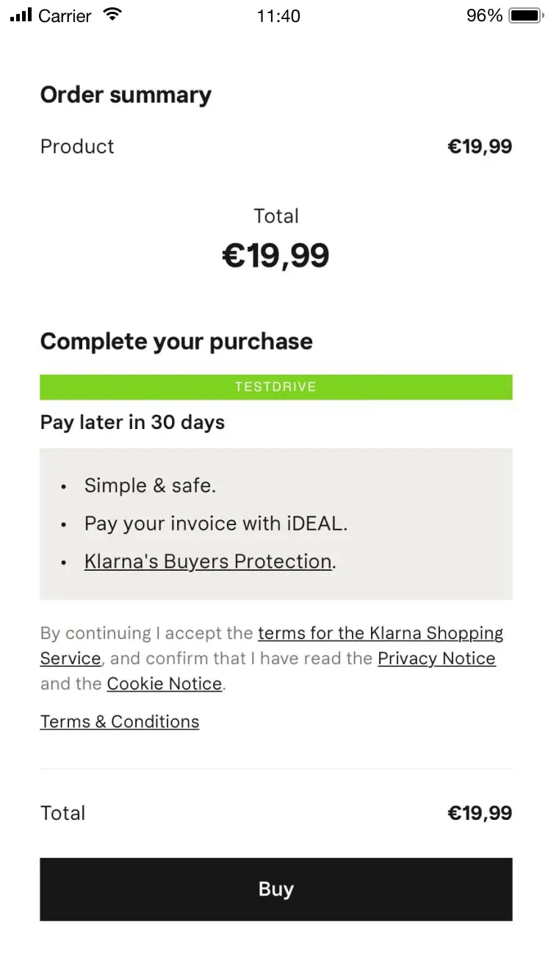
Task: Tap the Complete your purchase heading
Action: (x=176, y=342)
